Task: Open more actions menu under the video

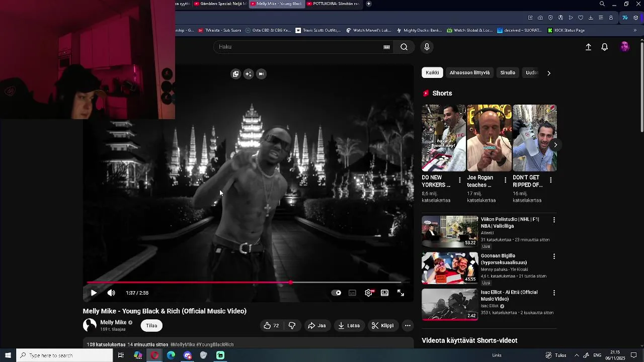Action: coord(408,326)
